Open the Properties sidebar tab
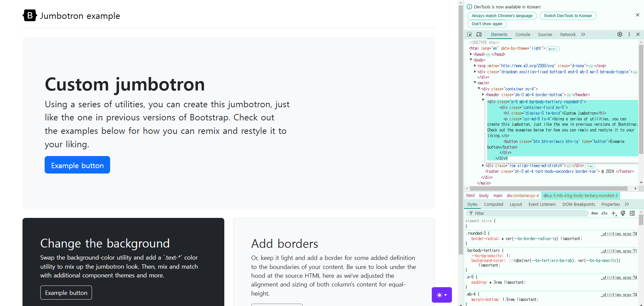The image size is (644, 306). (x=611, y=204)
